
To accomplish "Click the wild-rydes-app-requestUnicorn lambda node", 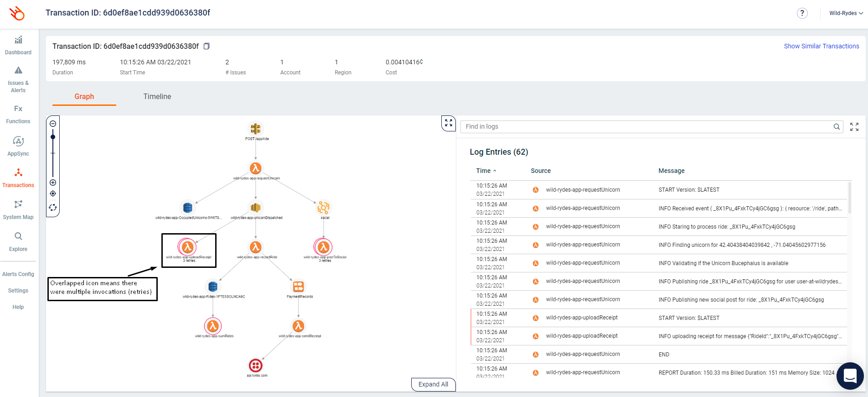I will tap(255, 168).
